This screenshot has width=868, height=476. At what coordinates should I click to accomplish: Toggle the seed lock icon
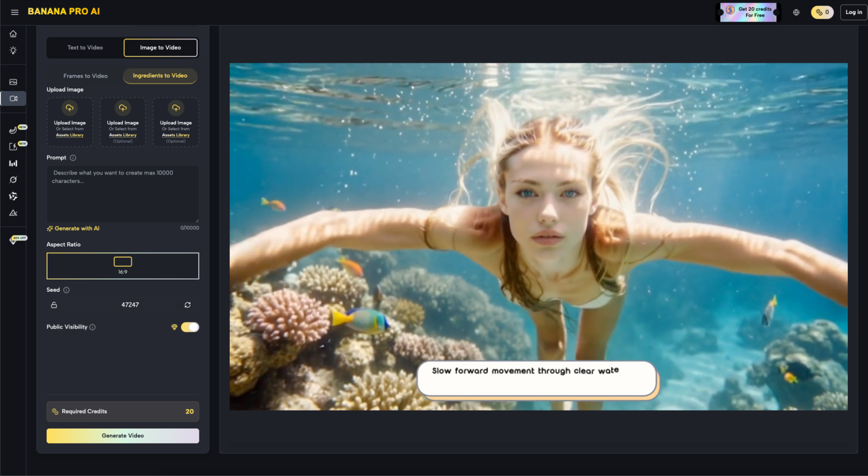point(54,305)
